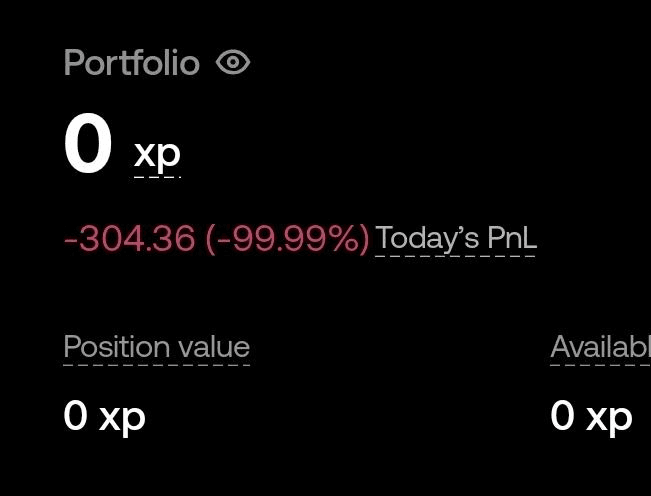Click the Today's PnL underlined label
The height and width of the screenshot is (496, 651).
[x=456, y=238]
